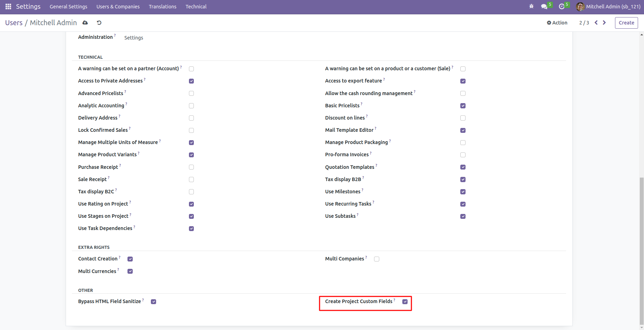The width and height of the screenshot is (644, 330).
Task: Click the debug bug icon
Action: pyautogui.click(x=531, y=7)
